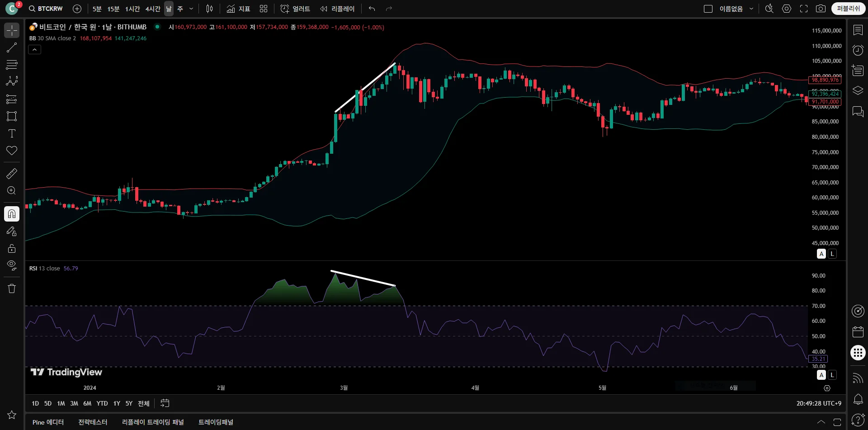Redo the last chart action

coord(389,9)
